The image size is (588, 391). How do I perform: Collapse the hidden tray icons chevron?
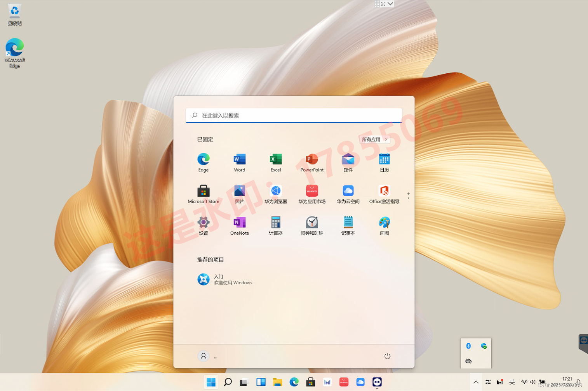[476, 382]
